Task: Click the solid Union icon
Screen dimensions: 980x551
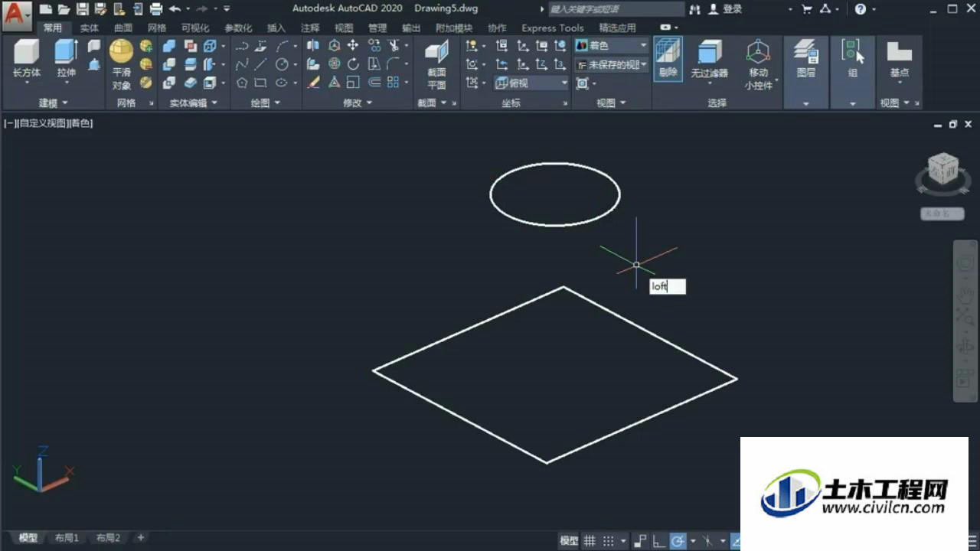Action: pyautogui.click(x=169, y=46)
